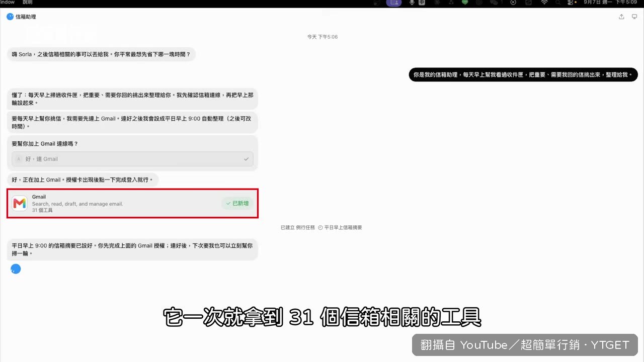Image resolution: width=644 pixels, height=362 pixels.
Task: Click 'Search, read, draft, and manage email.' description
Action: (x=77, y=204)
